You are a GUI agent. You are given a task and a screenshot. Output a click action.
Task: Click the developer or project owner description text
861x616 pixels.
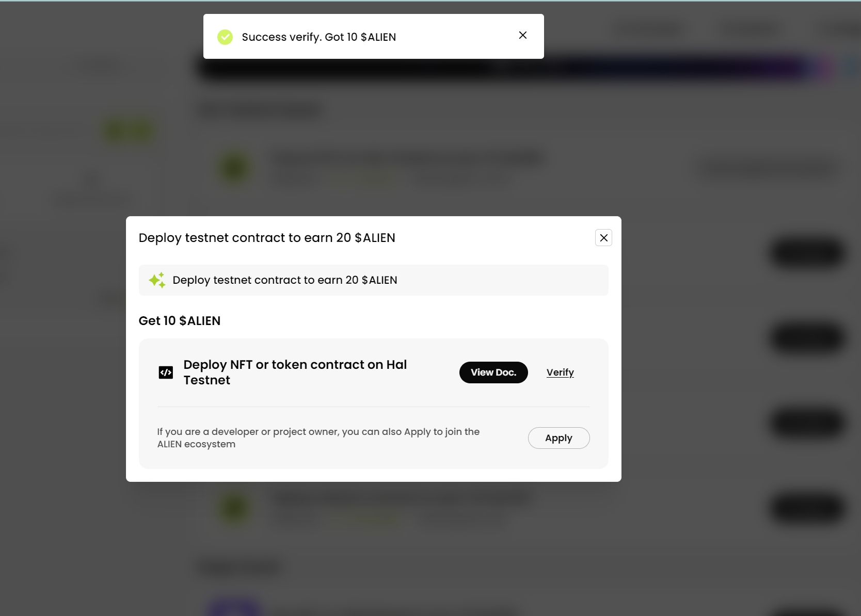[x=318, y=438]
